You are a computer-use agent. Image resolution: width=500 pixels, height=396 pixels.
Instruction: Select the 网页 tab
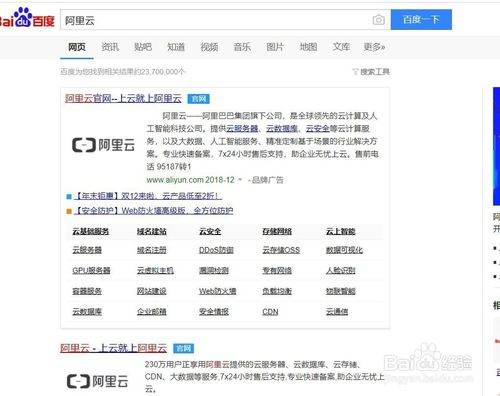coord(77,47)
